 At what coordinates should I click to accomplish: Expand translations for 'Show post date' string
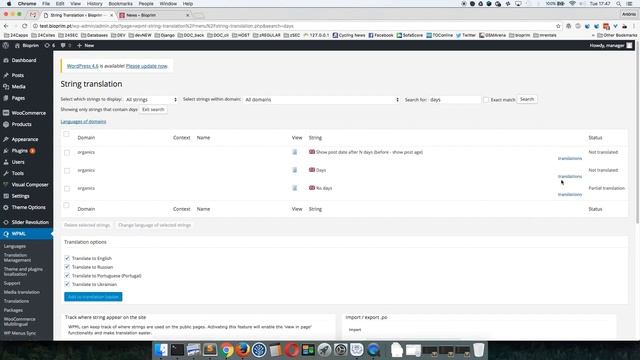(x=570, y=158)
